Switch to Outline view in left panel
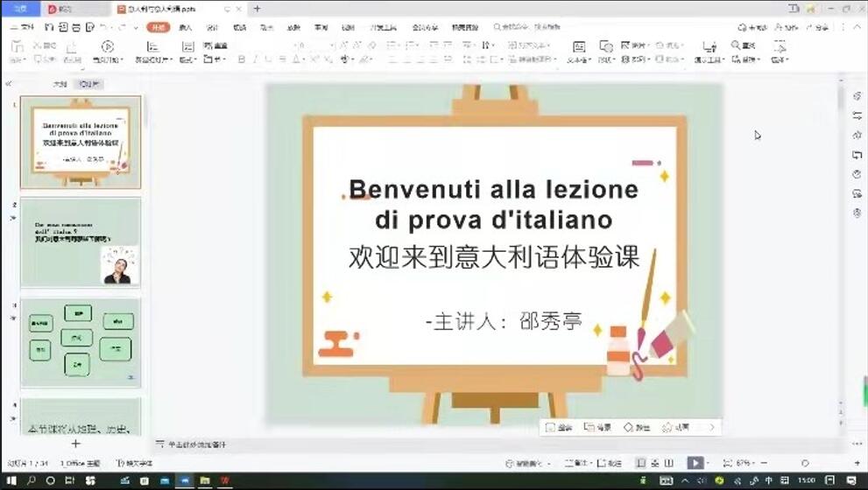The width and height of the screenshot is (868, 490). 60,84
